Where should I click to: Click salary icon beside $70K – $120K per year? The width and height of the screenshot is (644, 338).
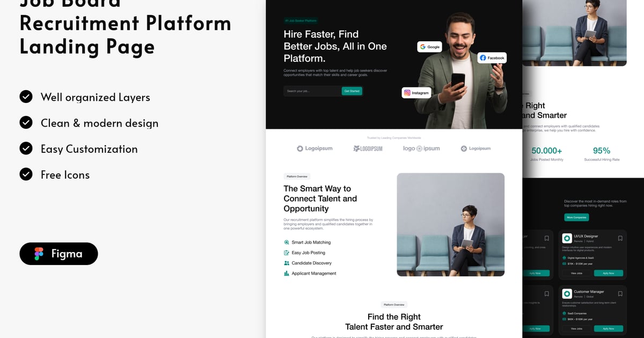564,264
